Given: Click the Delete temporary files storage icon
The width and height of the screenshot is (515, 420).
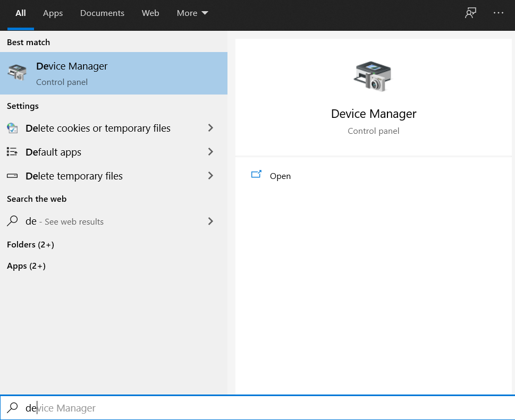Looking at the screenshot, I should [12, 176].
